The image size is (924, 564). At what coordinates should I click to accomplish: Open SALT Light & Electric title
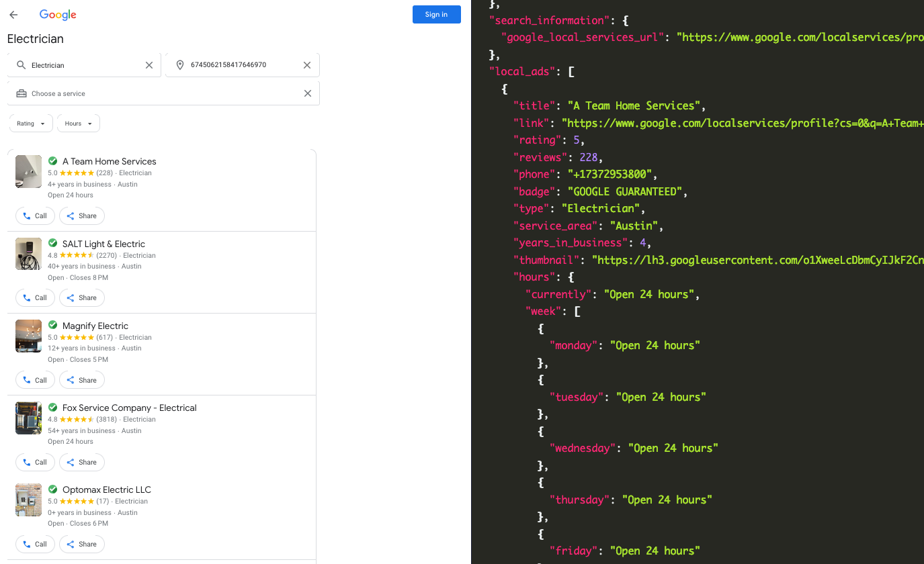point(103,244)
